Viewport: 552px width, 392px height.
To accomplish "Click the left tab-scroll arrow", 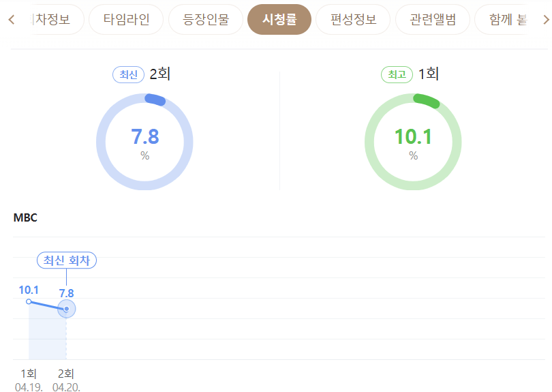I will (x=12, y=19).
